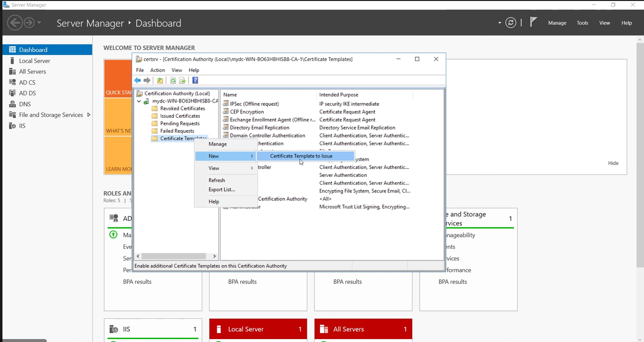644x342 pixels.
Task: Expand File and Storage Services arrow
Action: [89, 115]
